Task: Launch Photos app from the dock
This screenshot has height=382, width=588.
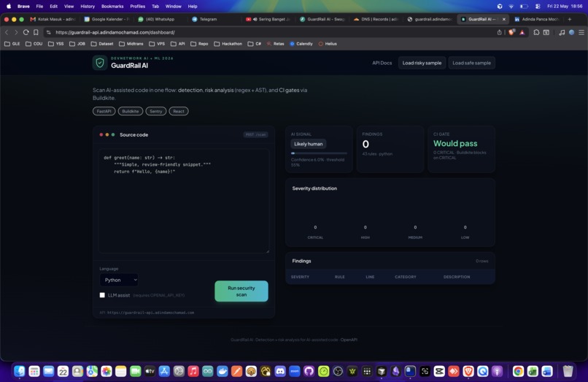Action: coord(107,372)
